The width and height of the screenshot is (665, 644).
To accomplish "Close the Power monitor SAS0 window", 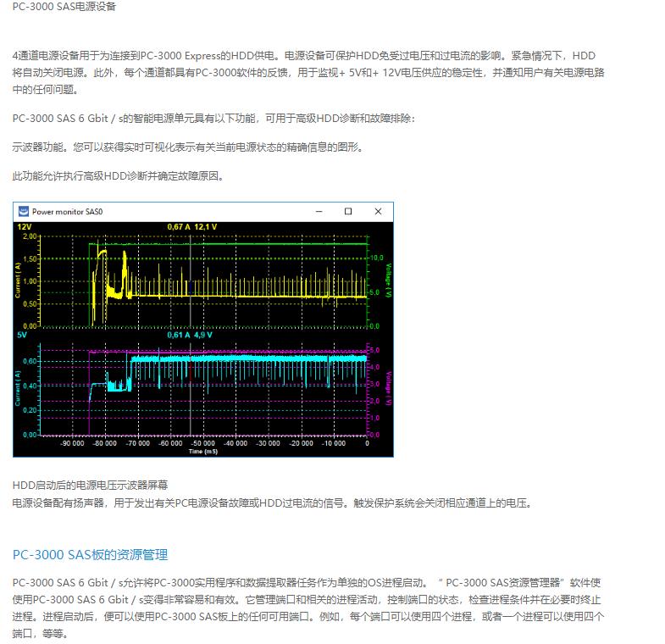I will pos(379,211).
